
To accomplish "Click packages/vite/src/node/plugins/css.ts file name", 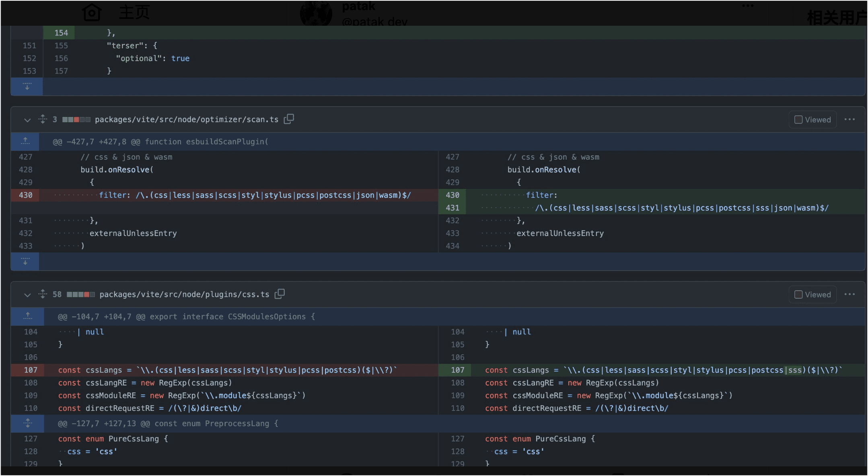I will click(x=184, y=294).
